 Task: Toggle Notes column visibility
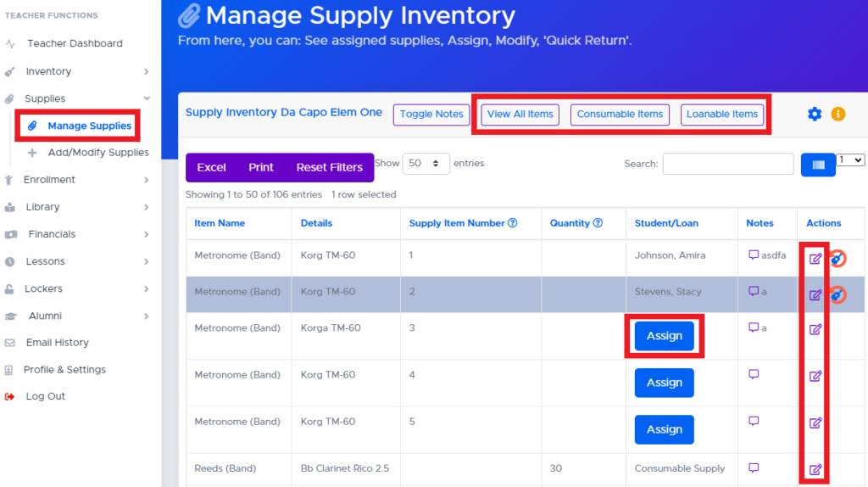(x=431, y=115)
